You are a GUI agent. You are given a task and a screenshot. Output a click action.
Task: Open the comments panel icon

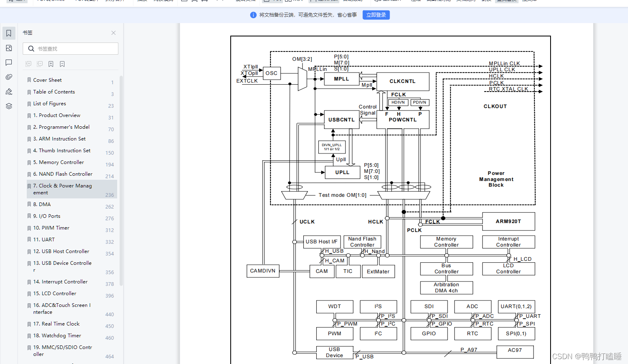(x=9, y=63)
